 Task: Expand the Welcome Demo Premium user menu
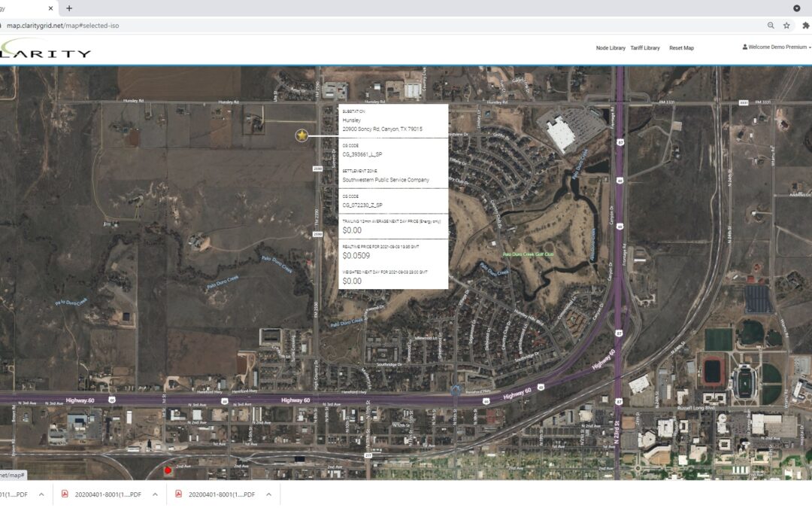pyautogui.click(x=777, y=47)
